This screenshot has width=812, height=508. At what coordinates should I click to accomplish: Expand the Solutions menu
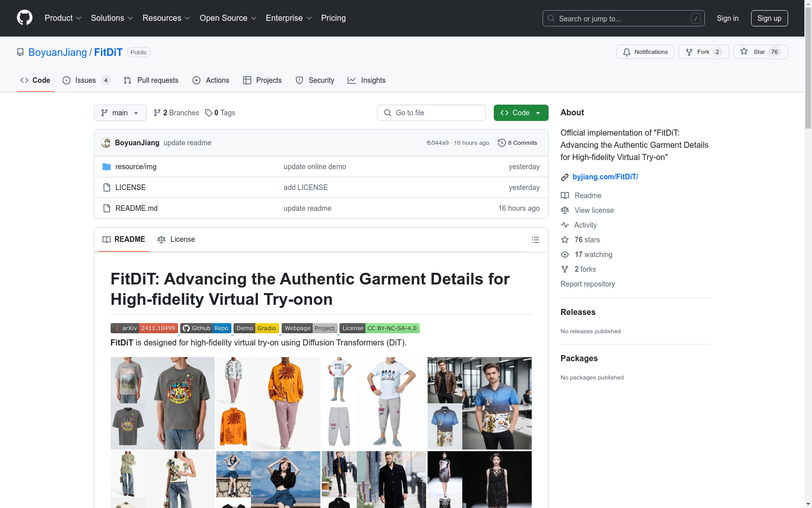pyautogui.click(x=112, y=18)
